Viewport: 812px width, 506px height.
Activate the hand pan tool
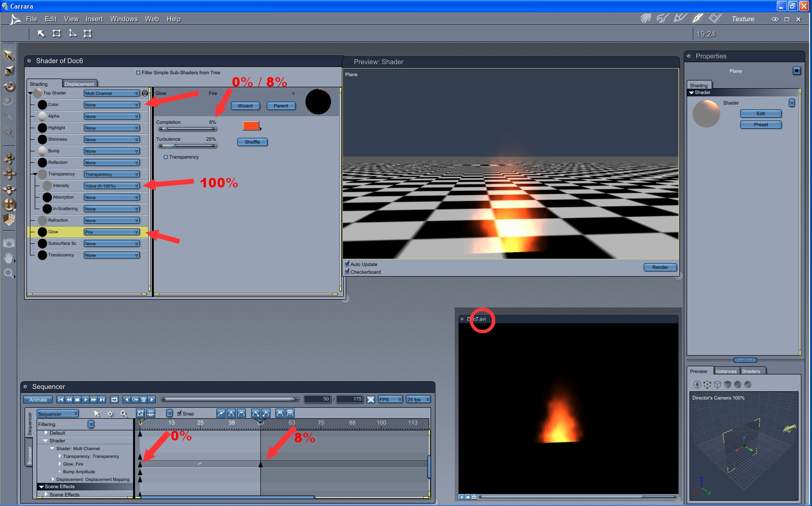pyautogui.click(x=9, y=258)
